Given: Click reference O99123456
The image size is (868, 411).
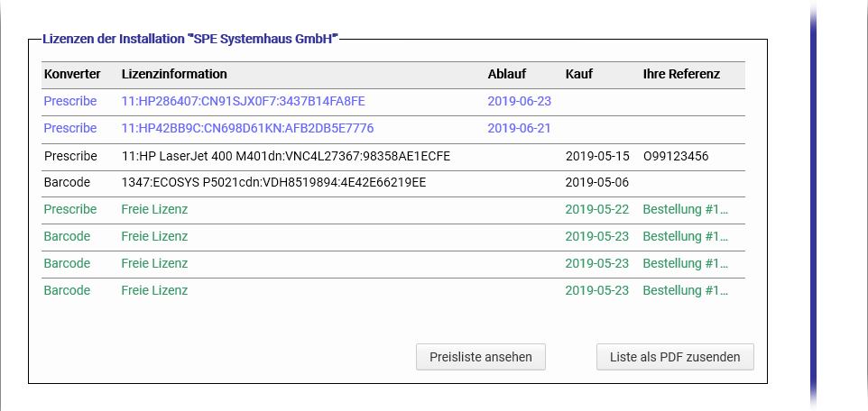Looking at the screenshot, I should pos(676,156).
